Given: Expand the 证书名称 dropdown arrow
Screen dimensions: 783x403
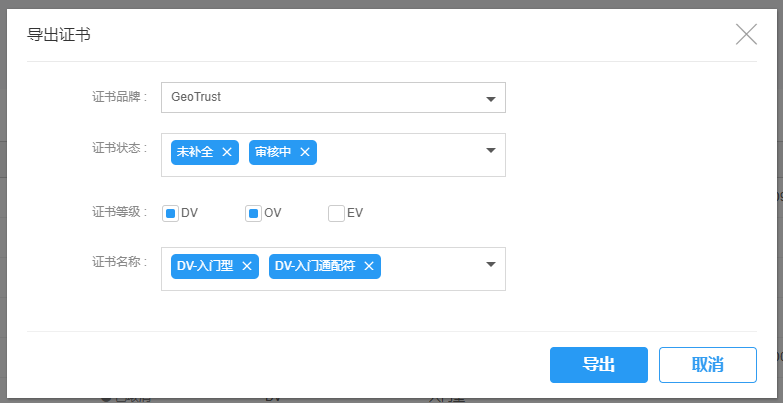Looking at the screenshot, I should coord(491,265).
